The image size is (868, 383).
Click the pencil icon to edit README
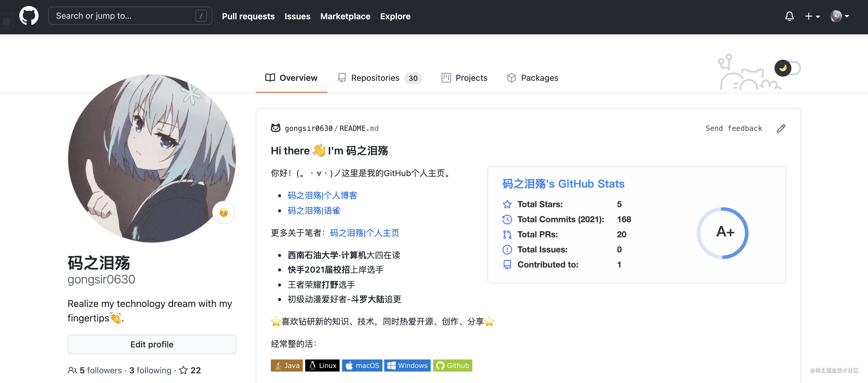coord(781,128)
